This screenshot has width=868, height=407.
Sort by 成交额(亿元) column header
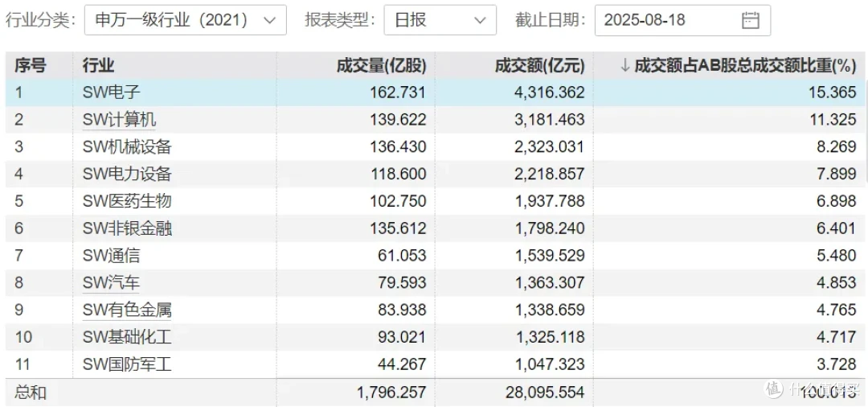540,65
